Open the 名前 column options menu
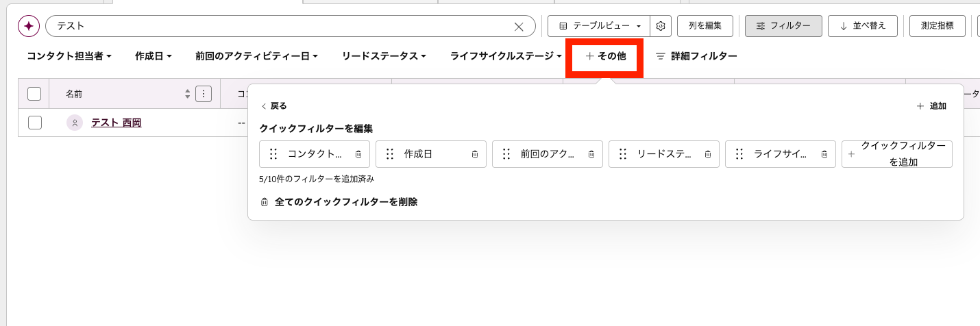 [x=204, y=94]
